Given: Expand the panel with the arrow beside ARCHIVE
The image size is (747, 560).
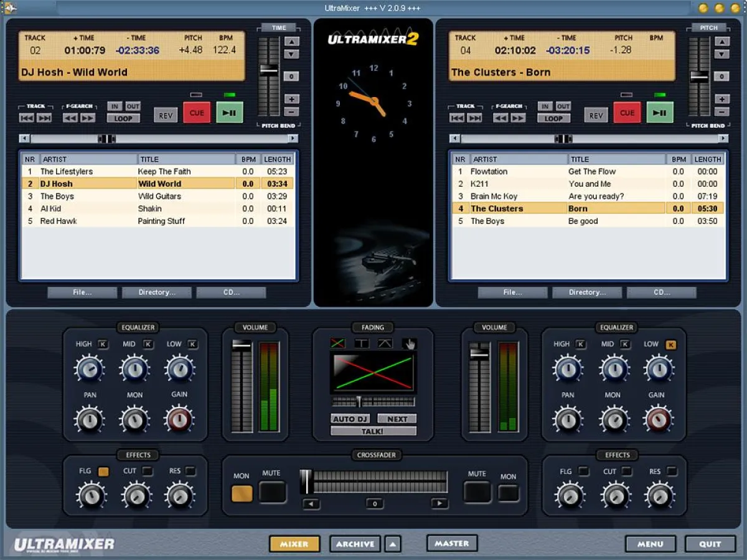Looking at the screenshot, I should point(392,543).
